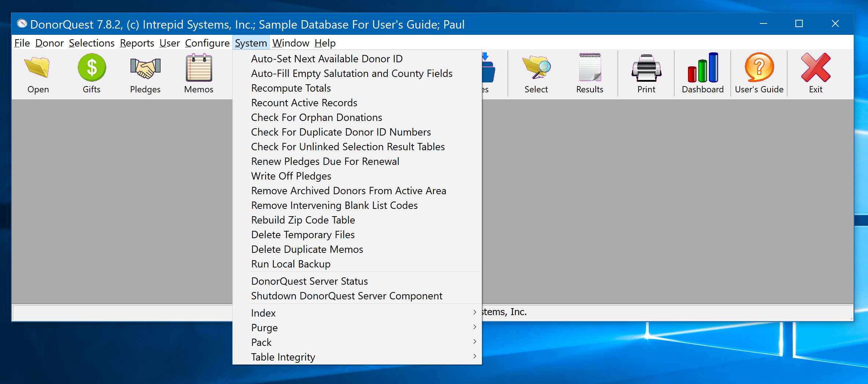Maximize the DonorQuest window

799,24
